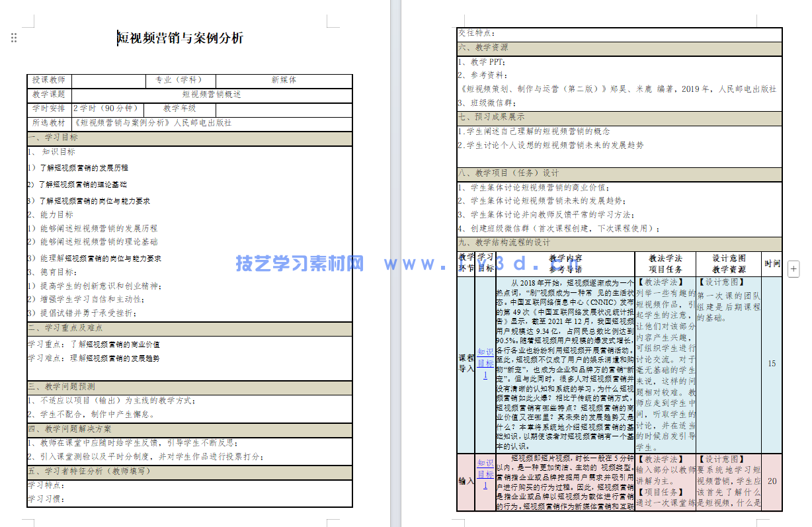Click the 新媒体 specialty cell
Screen dimensions: 812x527
pos(284,81)
